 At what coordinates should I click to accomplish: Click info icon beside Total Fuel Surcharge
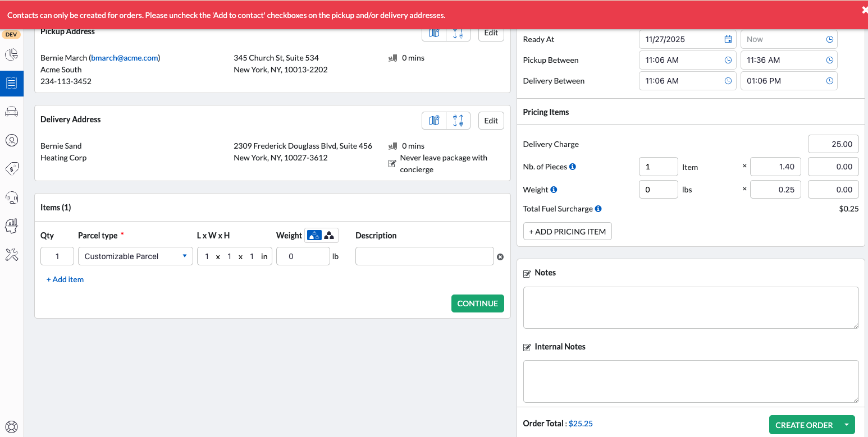(x=599, y=209)
